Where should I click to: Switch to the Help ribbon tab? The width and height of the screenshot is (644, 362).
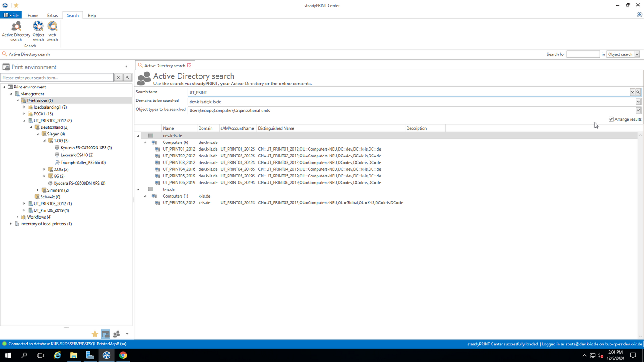(92, 15)
